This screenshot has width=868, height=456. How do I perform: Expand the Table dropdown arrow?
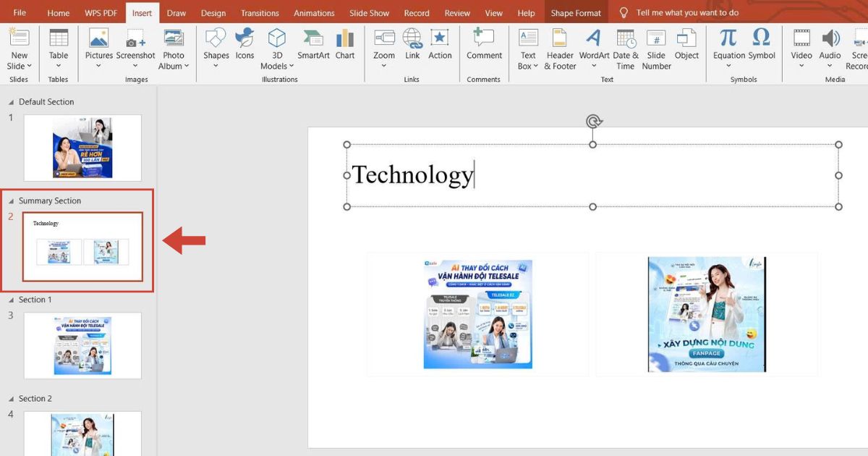(x=59, y=66)
